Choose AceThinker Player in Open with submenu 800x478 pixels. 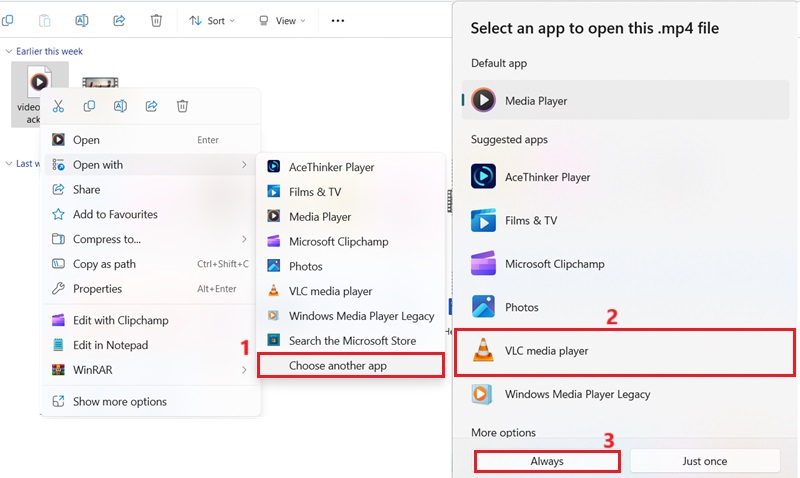[351, 167]
